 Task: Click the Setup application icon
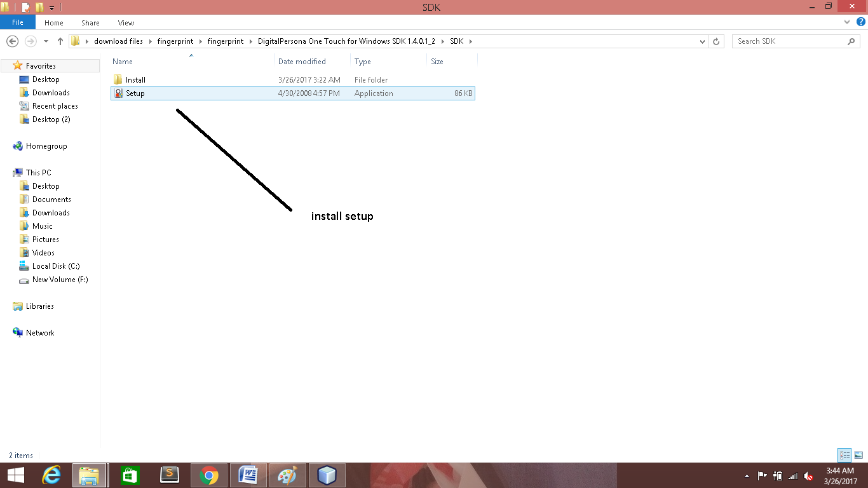[x=118, y=93]
